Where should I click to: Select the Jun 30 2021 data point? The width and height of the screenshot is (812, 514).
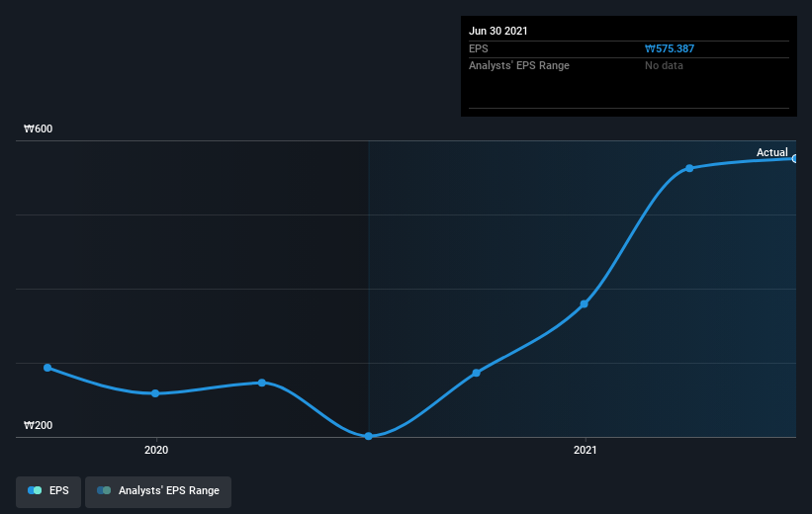point(794,159)
